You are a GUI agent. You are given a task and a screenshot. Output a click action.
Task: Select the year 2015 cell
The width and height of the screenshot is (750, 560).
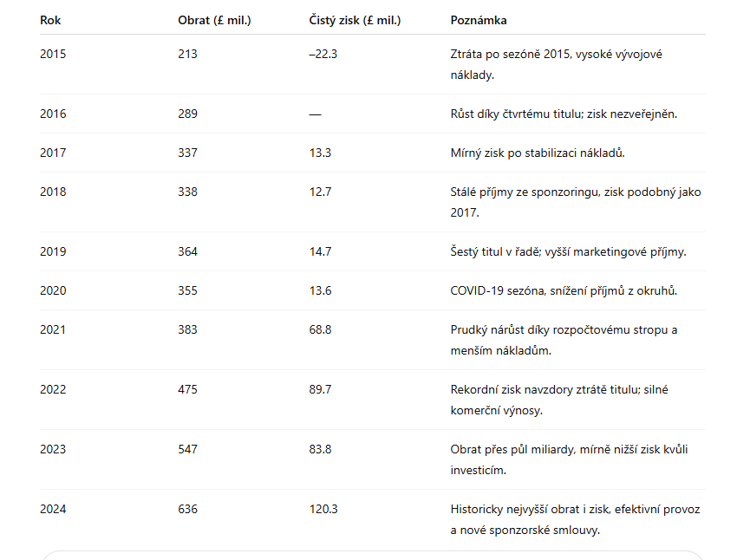53,54
